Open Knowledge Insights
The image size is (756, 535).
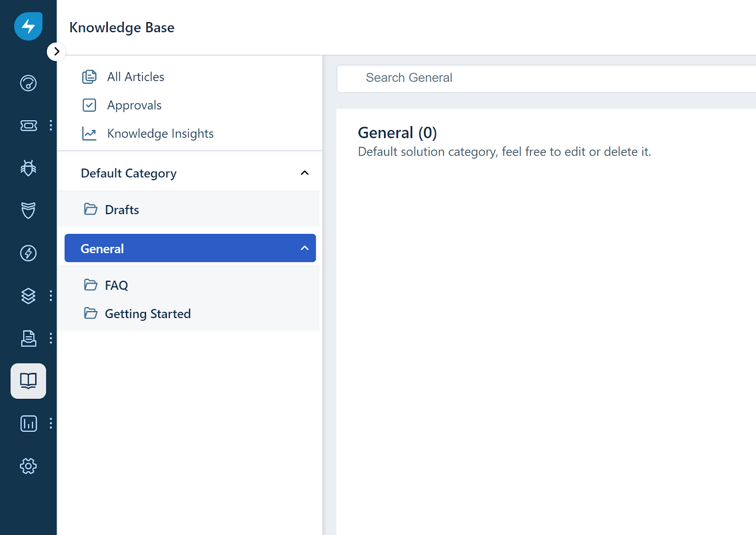point(160,134)
